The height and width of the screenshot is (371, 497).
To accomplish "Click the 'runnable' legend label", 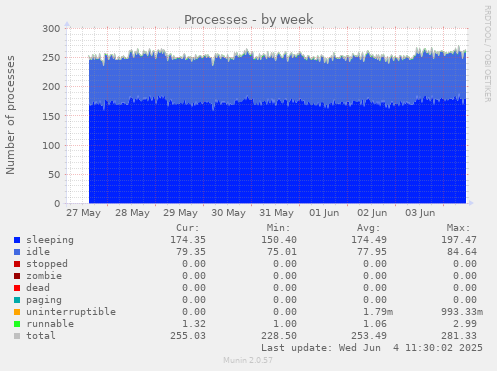I will pos(50,324).
